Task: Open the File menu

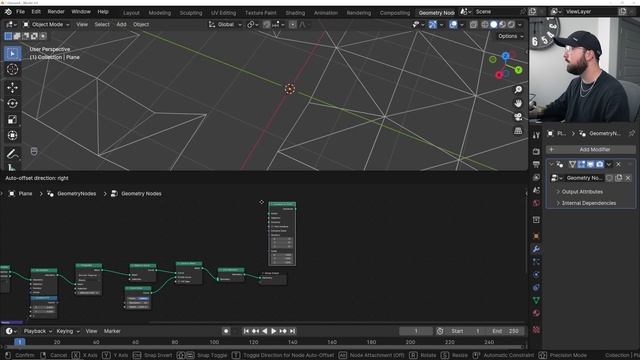Action: pyautogui.click(x=20, y=12)
